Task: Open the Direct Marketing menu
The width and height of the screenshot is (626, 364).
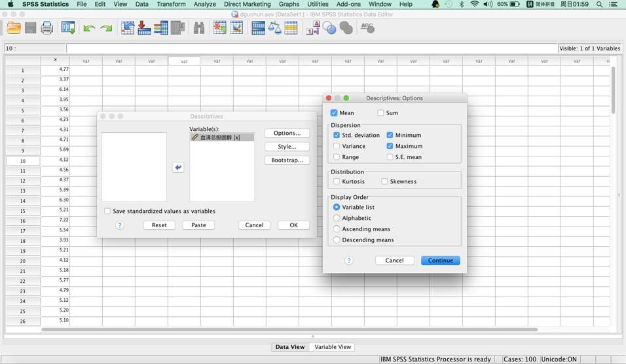Action: pyautogui.click(x=247, y=4)
